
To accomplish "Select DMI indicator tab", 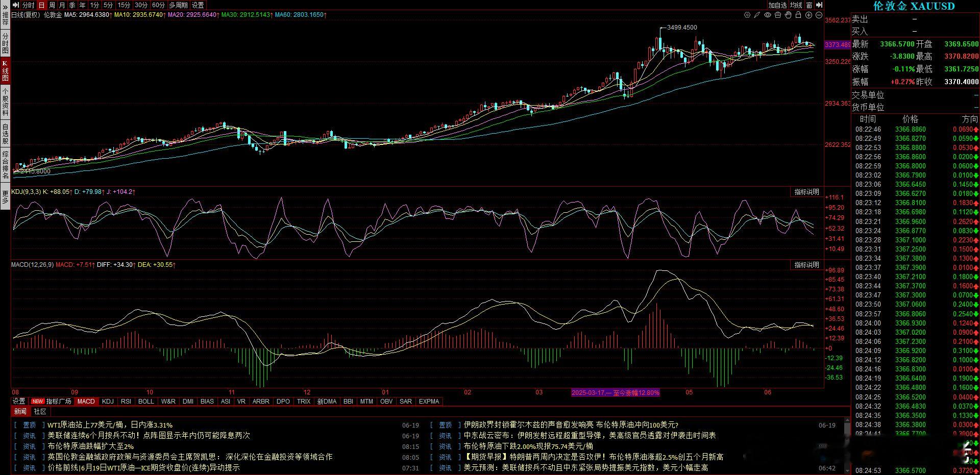I will [x=188, y=401].
